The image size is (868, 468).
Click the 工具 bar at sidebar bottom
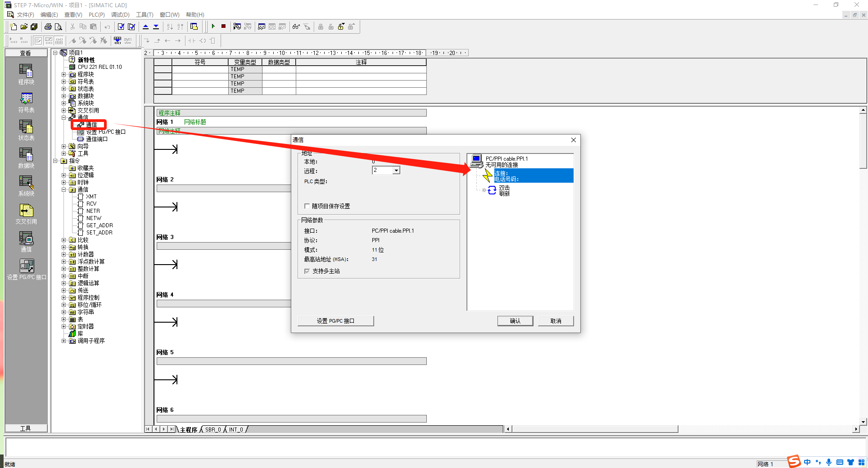(x=26, y=428)
